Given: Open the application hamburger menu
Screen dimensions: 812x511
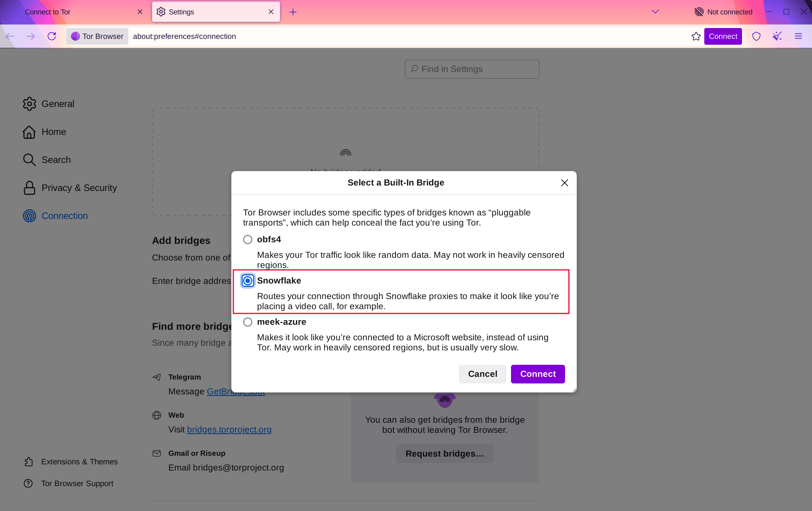Looking at the screenshot, I should click(x=798, y=36).
